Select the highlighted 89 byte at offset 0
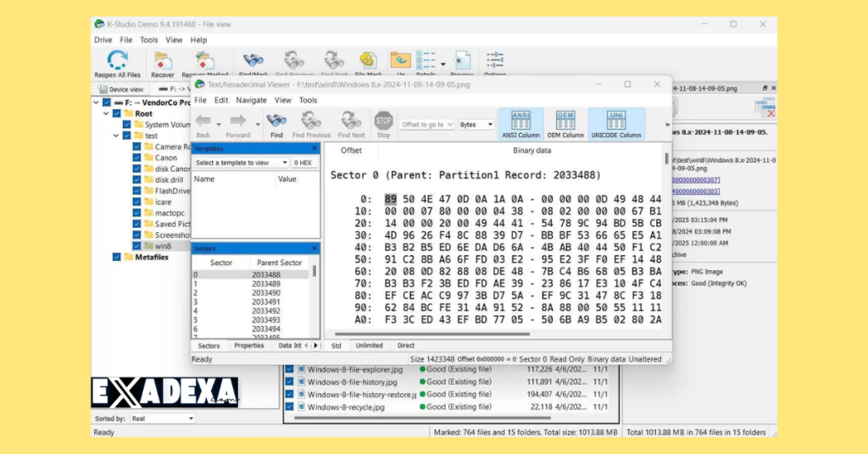Screen dimensions: 868x454 [x=391, y=199]
